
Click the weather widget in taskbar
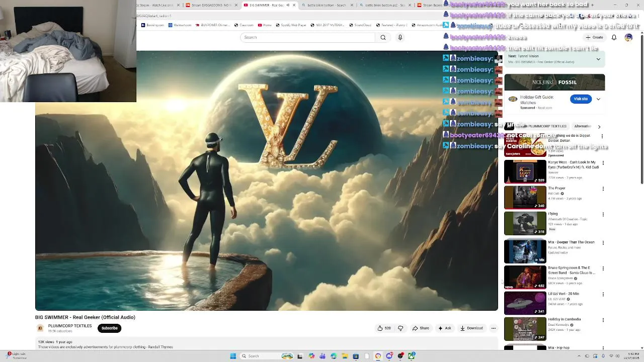tap(16, 355)
